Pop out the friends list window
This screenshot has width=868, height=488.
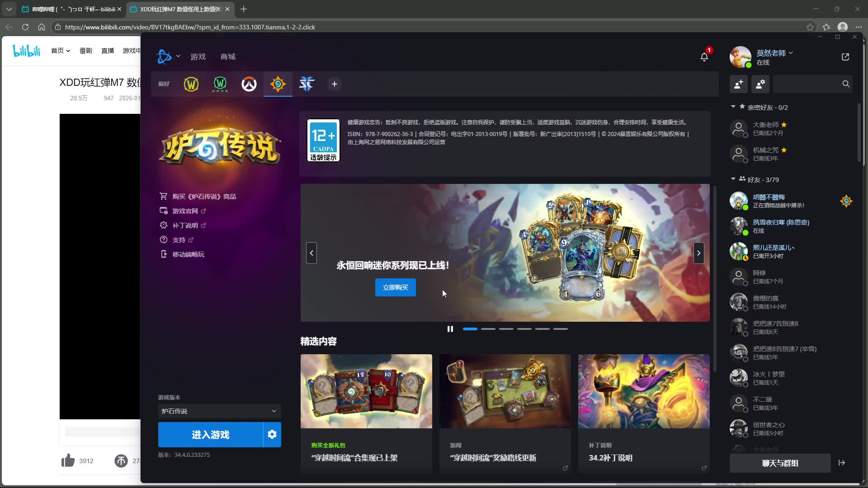click(x=845, y=57)
